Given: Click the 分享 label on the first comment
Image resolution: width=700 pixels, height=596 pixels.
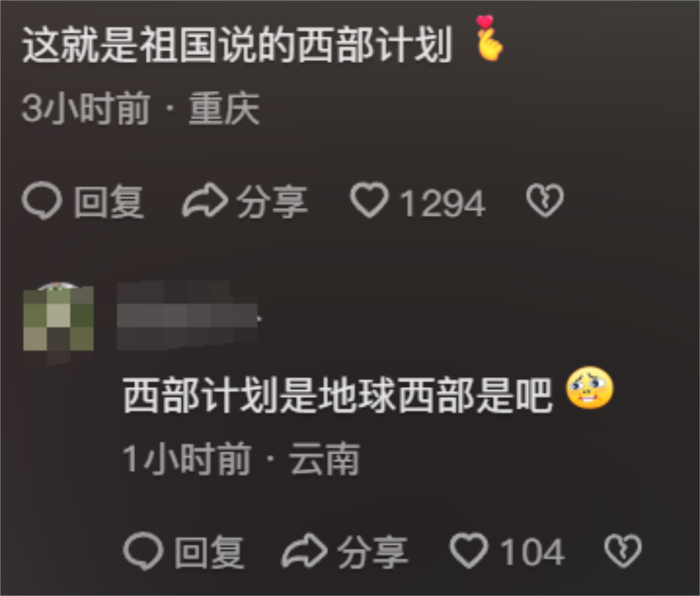Looking at the screenshot, I should [272, 202].
